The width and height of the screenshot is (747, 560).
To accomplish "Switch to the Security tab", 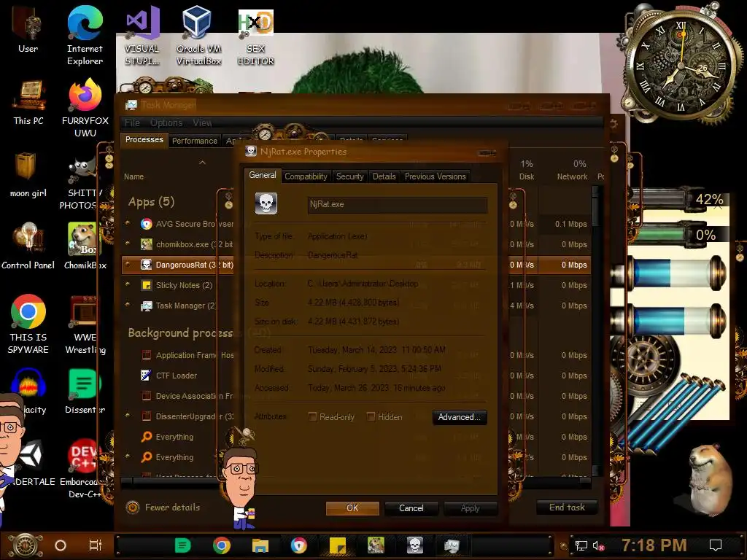I will coord(349,176).
